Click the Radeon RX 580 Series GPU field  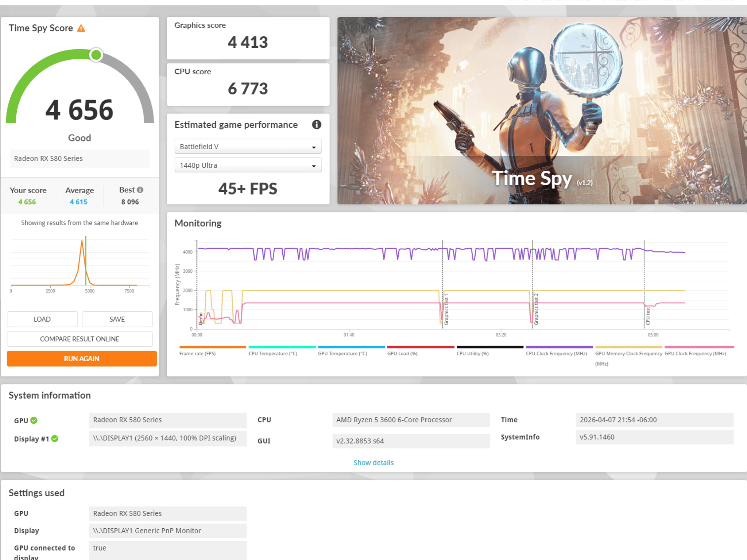[x=168, y=420]
